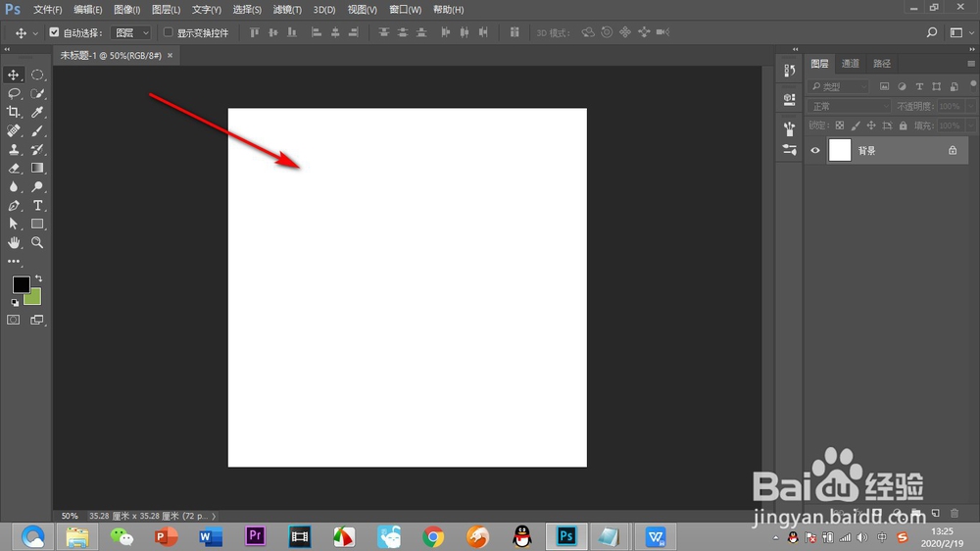Select the Blur tool
Viewport: 980px width, 551px height.
[x=13, y=186]
